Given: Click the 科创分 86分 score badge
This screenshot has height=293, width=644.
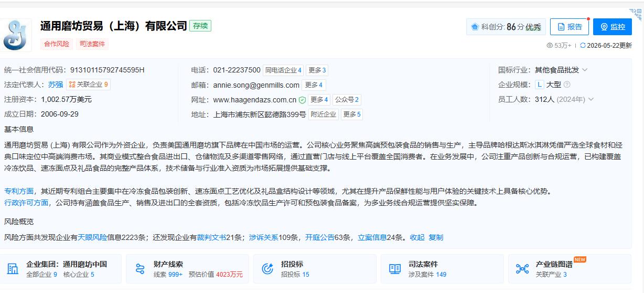Looking at the screenshot, I should click(x=506, y=27).
